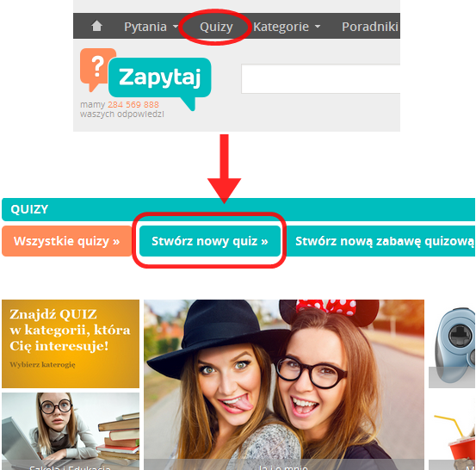Viewport: 476px width, 470px height.
Task: Expand the Kategorie dropdown arrow
Action: coord(318,27)
